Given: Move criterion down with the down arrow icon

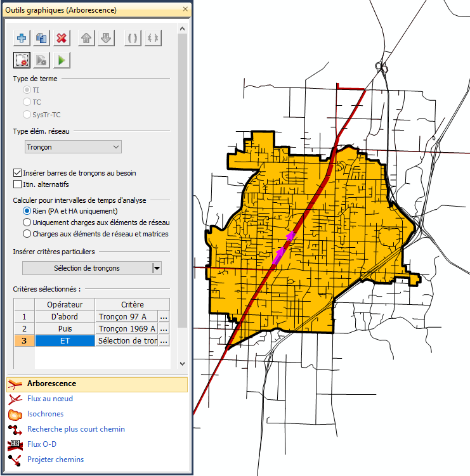Looking at the screenshot, I should (x=106, y=38).
